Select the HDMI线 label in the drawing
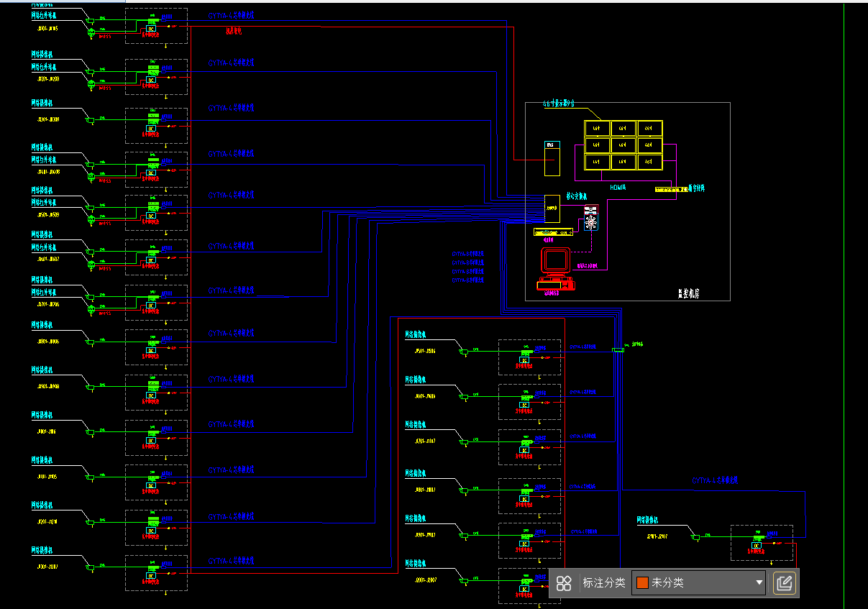The width and height of the screenshot is (868, 609). [618, 187]
